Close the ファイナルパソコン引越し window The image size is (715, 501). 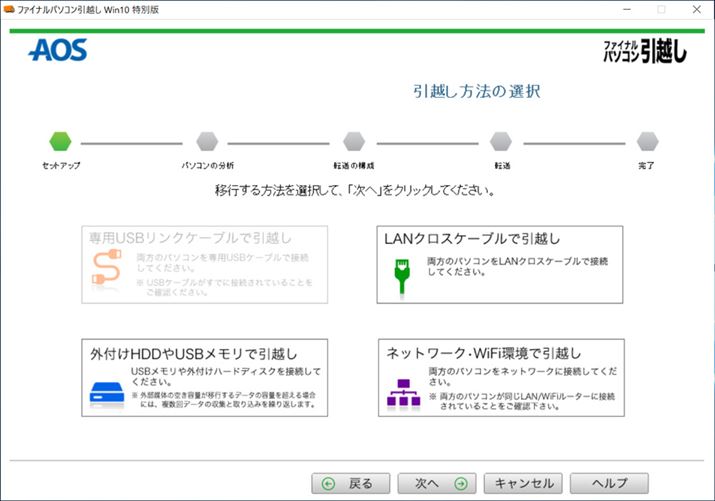[x=697, y=9]
